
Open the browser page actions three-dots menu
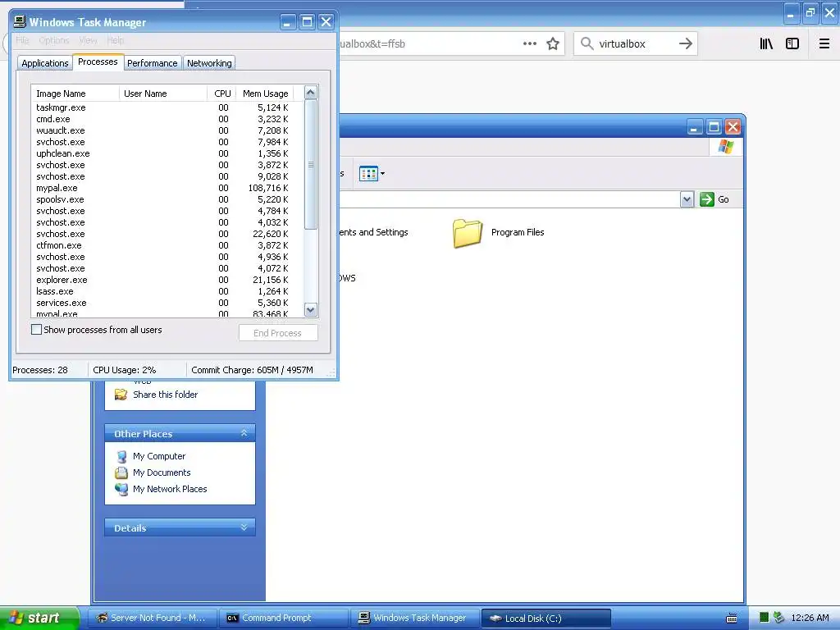coord(530,43)
